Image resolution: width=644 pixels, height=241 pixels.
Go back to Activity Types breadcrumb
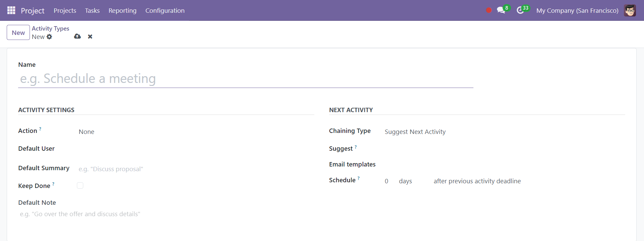pyautogui.click(x=50, y=29)
